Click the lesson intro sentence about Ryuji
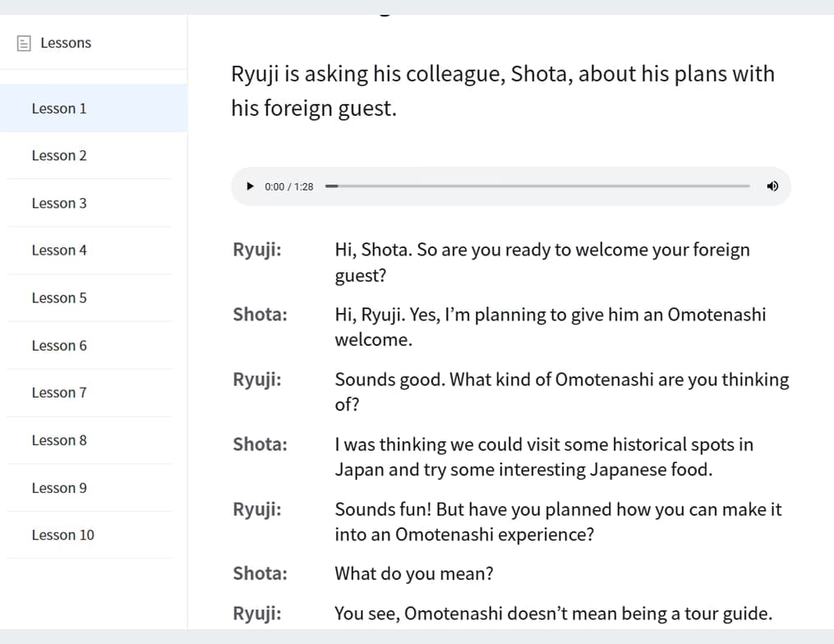This screenshot has height=644, width=834. pos(502,90)
